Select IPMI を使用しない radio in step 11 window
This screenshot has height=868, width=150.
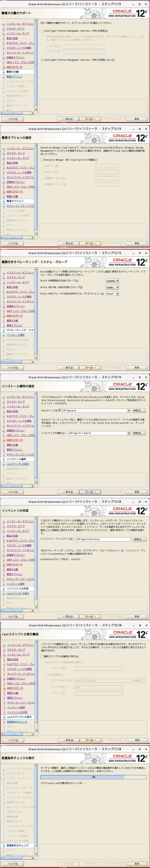tap(42, 60)
